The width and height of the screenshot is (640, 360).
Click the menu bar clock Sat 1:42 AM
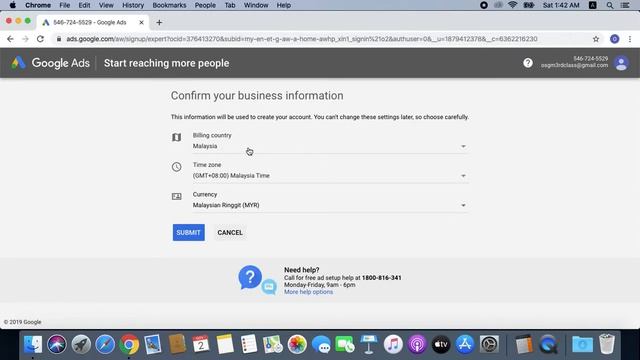561,5
